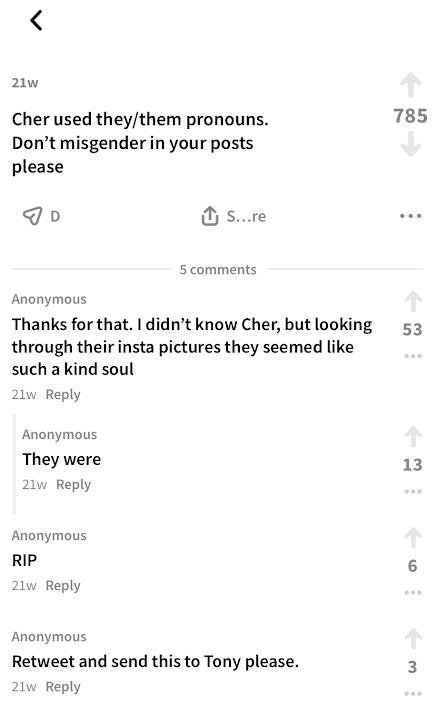Image resolution: width=436 pixels, height=715 pixels.
Task: Upvote the main post about Cher
Action: 410,85
